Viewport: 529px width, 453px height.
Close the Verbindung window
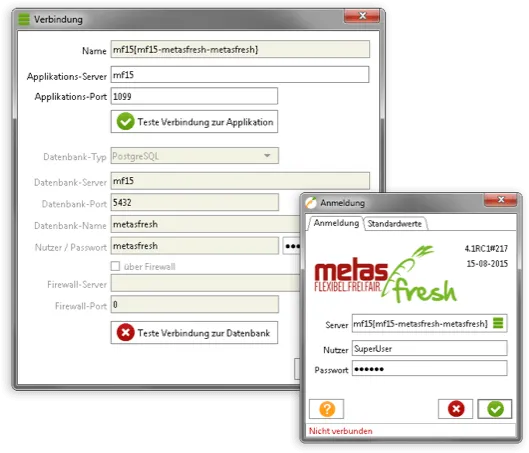362,16
